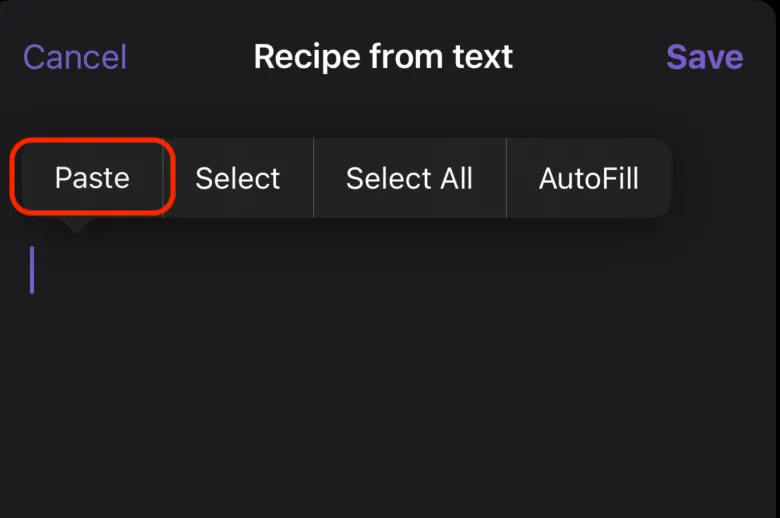This screenshot has height=518, width=780.
Task: Tap the AutoFill menu option
Action: pyautogui.click(x=588, y=178)
